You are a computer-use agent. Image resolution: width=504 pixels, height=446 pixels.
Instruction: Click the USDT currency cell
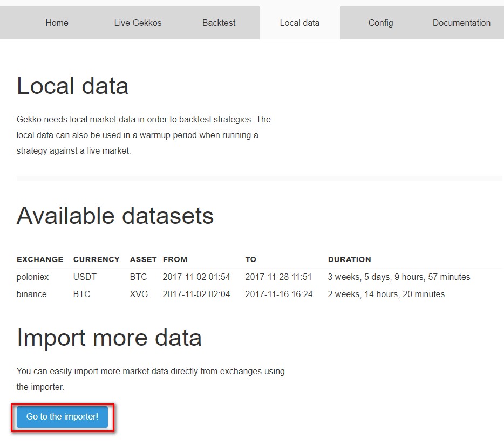(85, 277)
